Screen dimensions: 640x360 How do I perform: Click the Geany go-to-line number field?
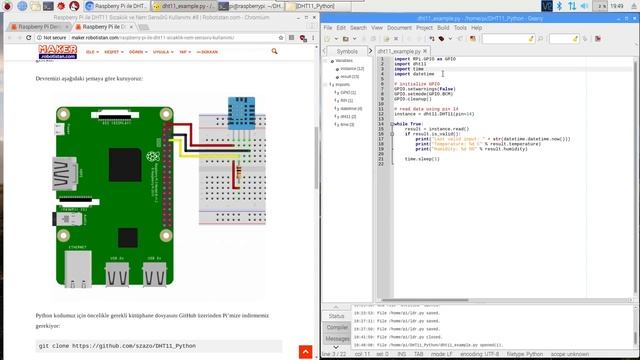[564, 39]
